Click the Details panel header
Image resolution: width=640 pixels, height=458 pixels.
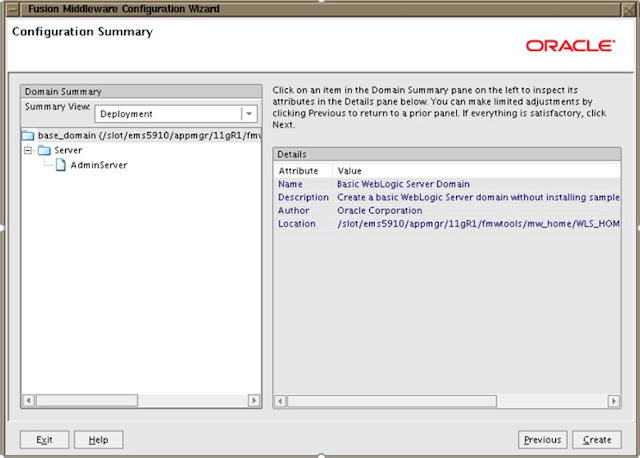click(447, 154)
